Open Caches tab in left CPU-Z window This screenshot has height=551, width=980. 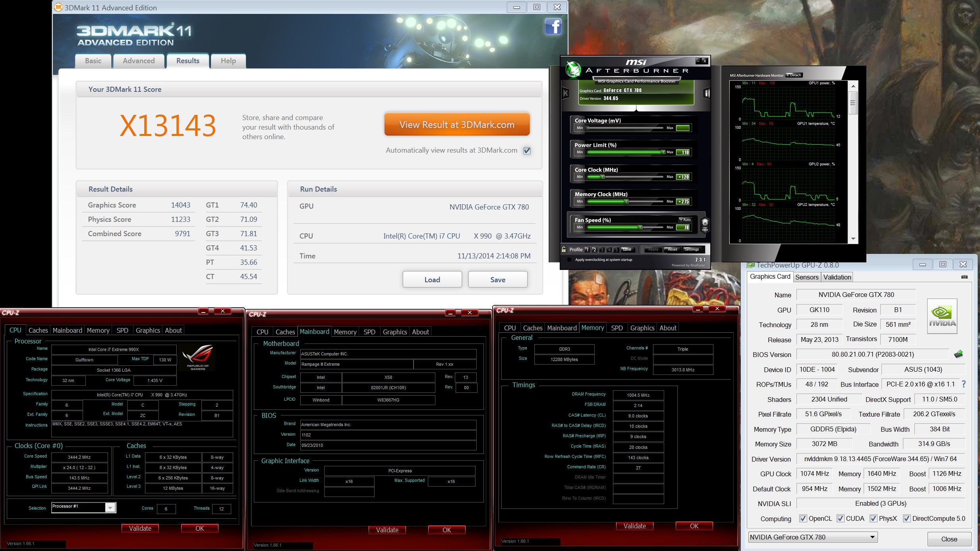tap(38, 330)
